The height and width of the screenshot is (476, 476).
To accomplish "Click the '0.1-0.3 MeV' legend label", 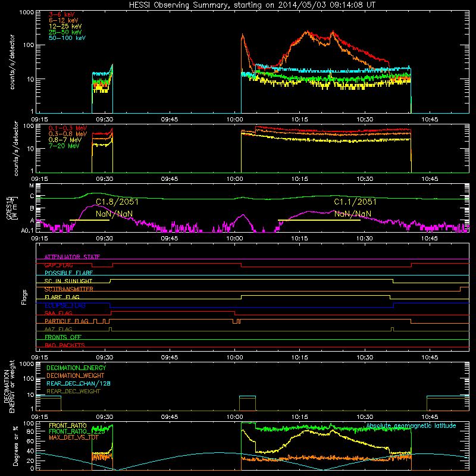I will (68, 128).
